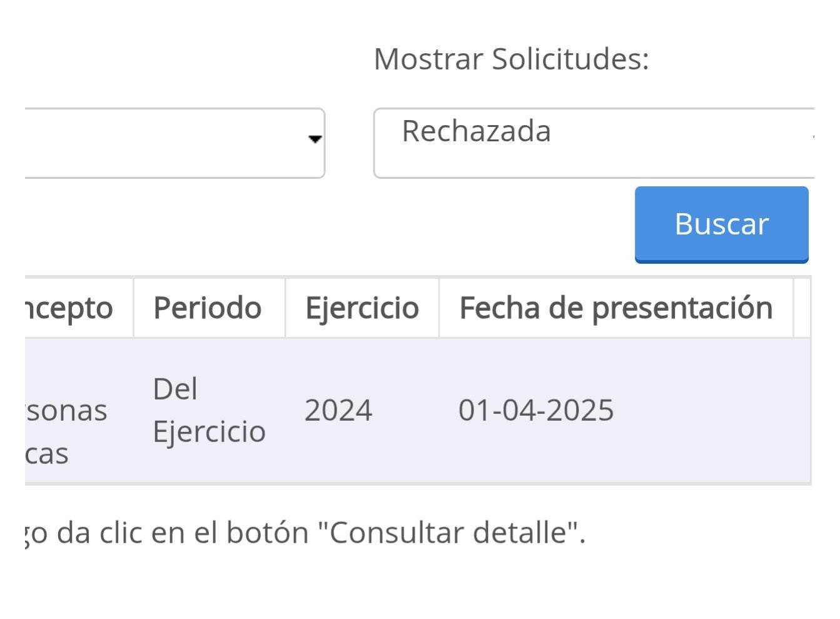Viewport: 840px width, 619px height.
Task: Click narrow empty header right of Fecha de presentación
Action: pyautogui.click(x=801, y=308)
